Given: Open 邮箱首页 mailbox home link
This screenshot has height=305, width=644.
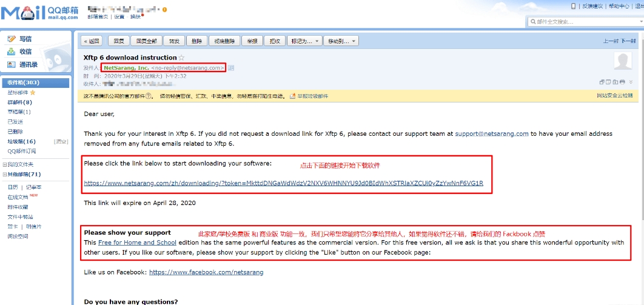Looking at the screenshot, I should coord(98,17).
